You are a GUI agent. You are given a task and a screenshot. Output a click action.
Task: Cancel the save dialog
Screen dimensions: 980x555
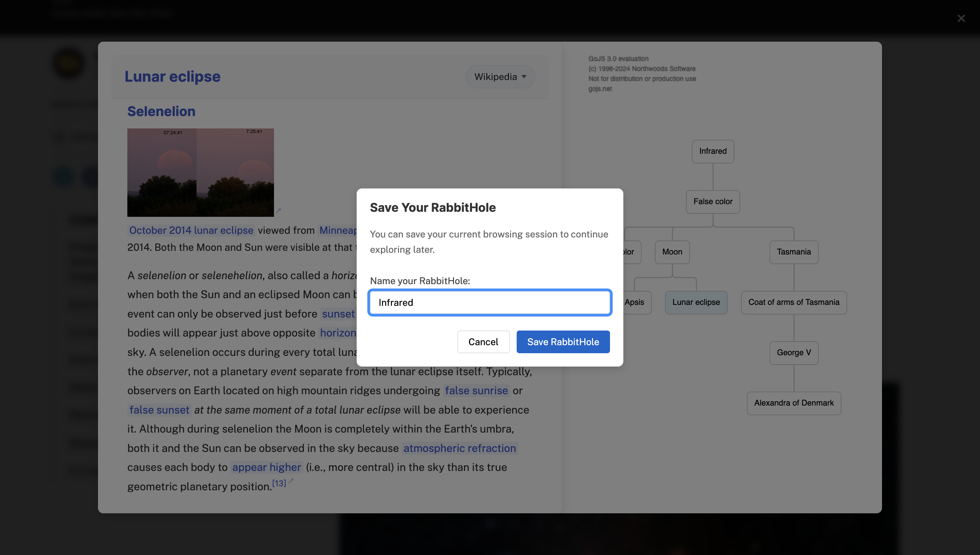tap(483, 342)
